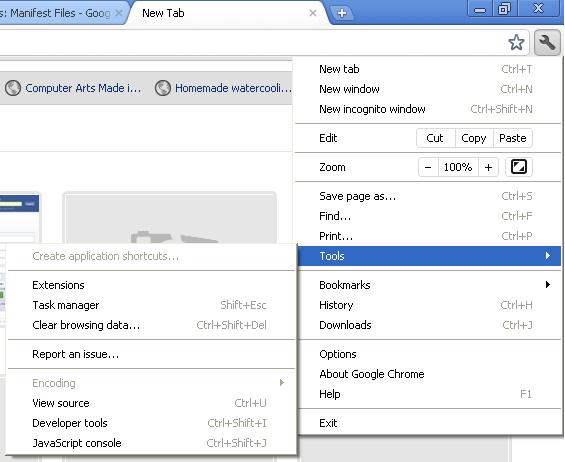This screenshot has width=565, height=462.
Task: Open Task manager
Action: (x=151, y=305)
